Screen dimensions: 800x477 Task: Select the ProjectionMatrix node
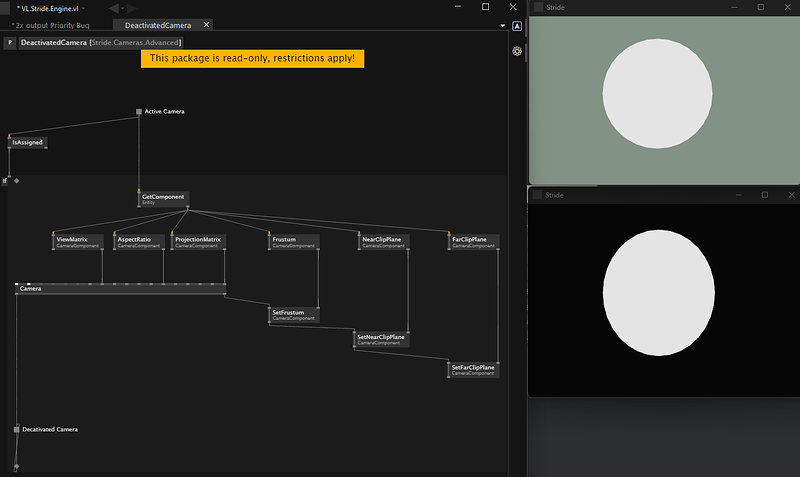coord(198,241)
